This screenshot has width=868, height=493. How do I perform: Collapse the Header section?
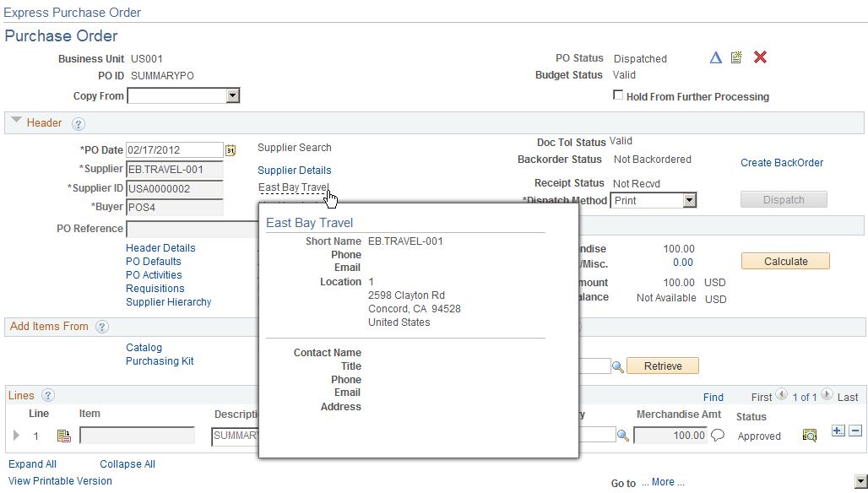coord(16,122)
